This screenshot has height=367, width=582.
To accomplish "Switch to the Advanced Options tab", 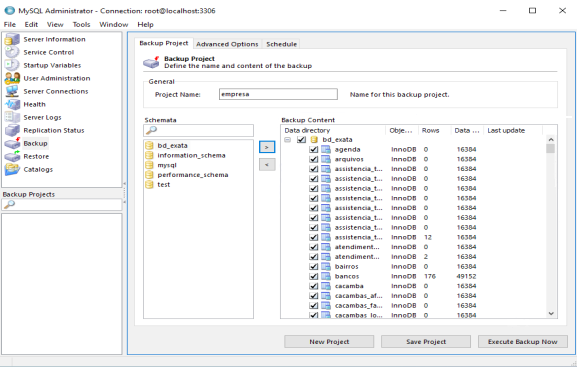I will coord(227,44).
